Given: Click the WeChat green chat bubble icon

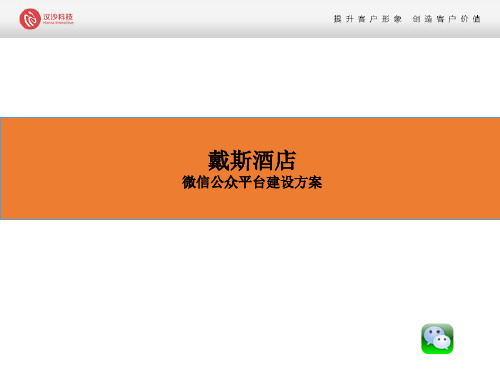Looking at the screenshot, I should point(437,339).
